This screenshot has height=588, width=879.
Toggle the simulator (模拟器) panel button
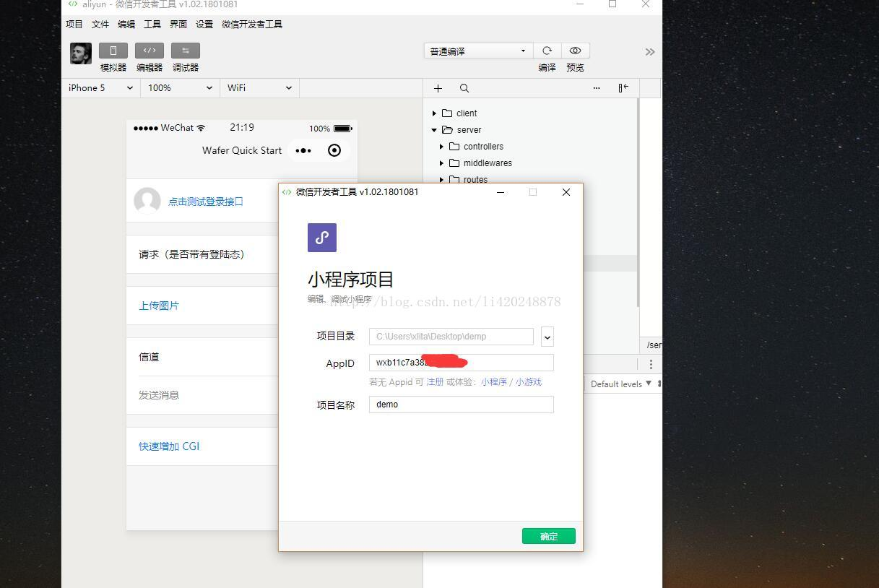[113, 51]
